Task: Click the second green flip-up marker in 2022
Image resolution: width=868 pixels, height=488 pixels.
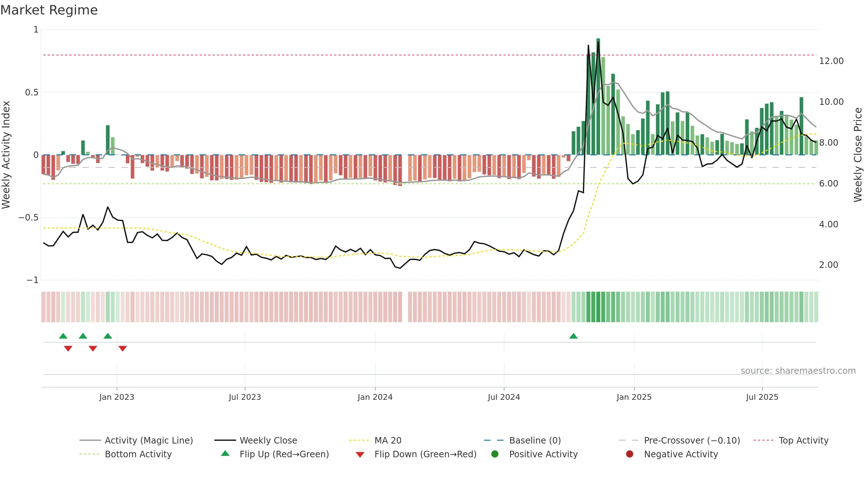Action: (x=83, y=336)
